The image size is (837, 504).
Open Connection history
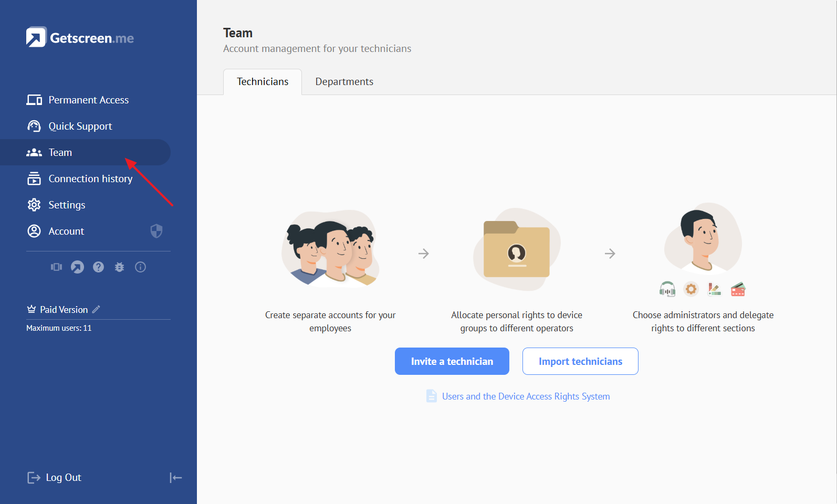(90, 178)
